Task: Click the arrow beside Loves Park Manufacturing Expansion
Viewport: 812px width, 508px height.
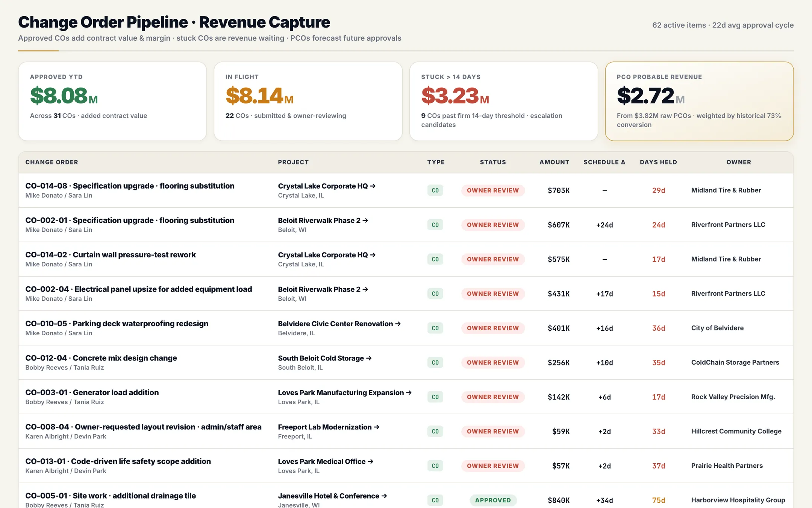Action: (x=409, y=392)
